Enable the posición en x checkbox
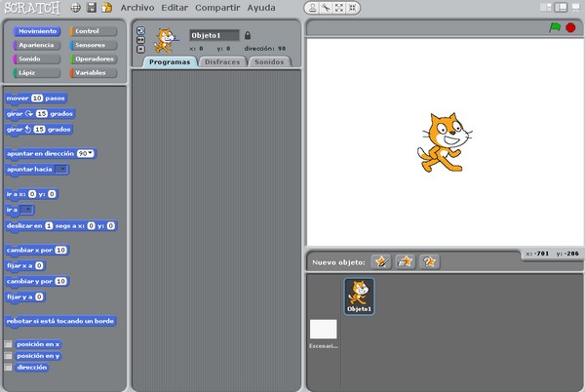The height and width of the screenshot is (392, 585). coord(8,344)
